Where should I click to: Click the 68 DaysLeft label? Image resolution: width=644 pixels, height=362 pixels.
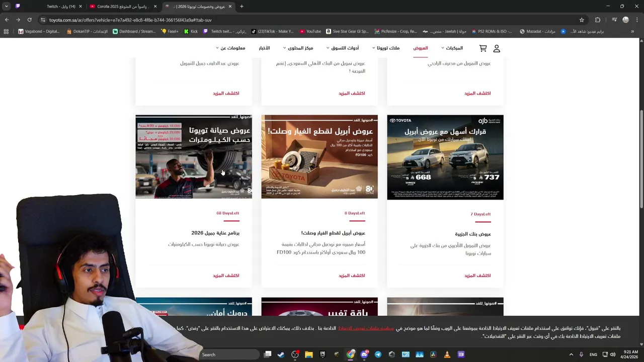tap(228, 213)
